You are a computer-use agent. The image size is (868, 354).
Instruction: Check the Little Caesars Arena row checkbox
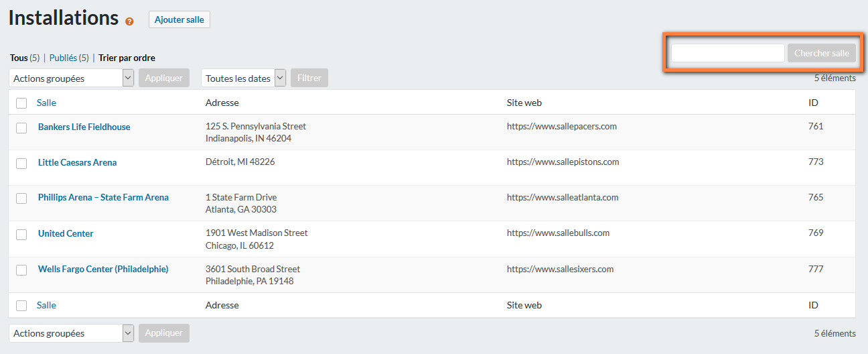pos(21,163)
